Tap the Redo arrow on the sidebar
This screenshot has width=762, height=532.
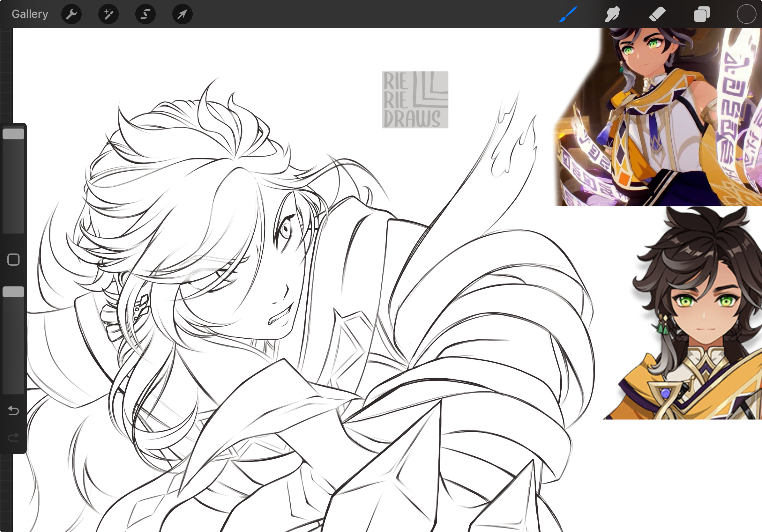[13, 437]
